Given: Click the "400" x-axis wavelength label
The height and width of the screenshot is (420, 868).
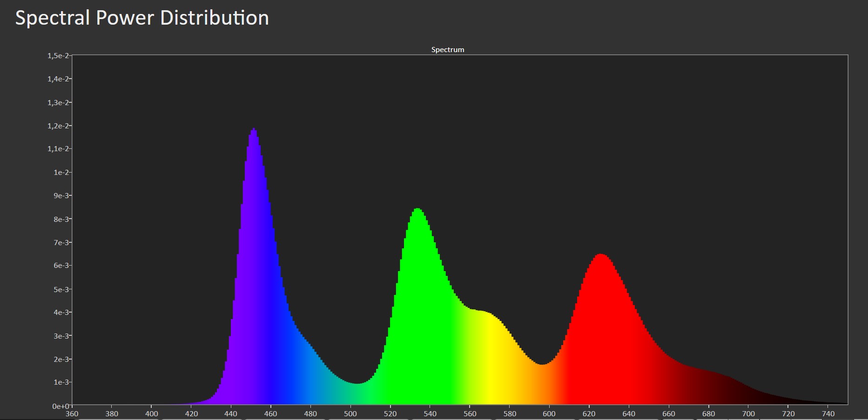Looking at the screenshot, I should [x=152, y=413].
